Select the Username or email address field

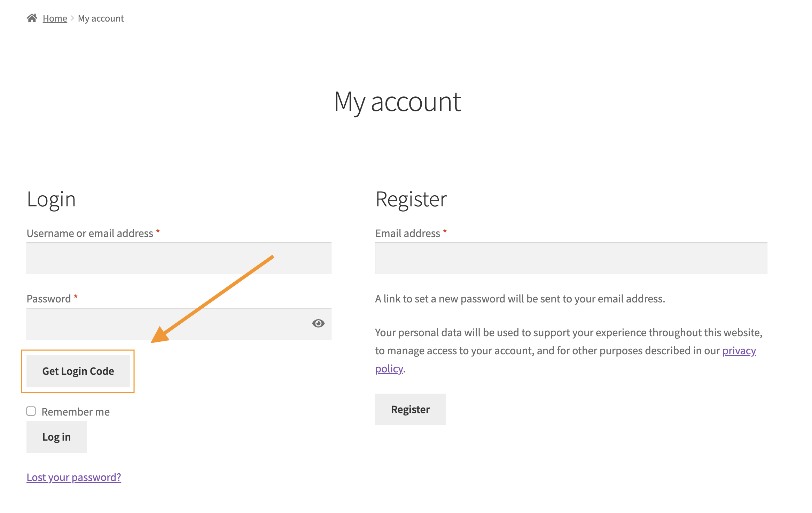pyautogui.click(x=179, y=258)
